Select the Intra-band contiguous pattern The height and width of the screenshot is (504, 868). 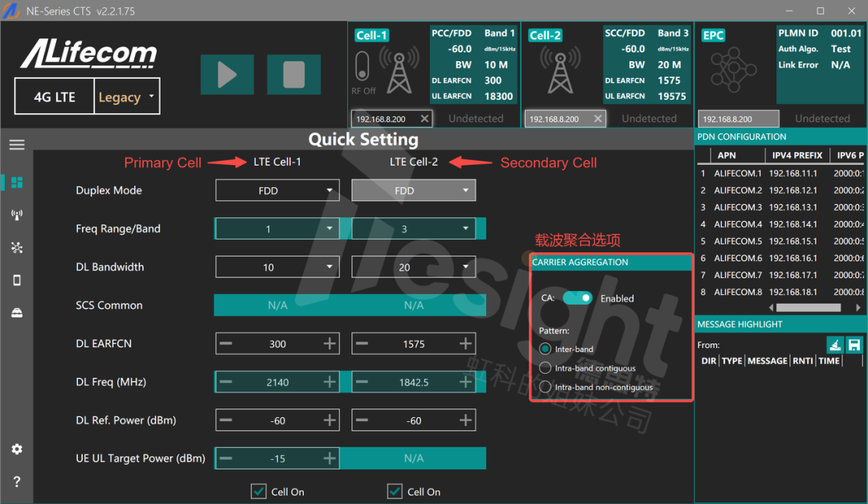(x=545, y=368)
